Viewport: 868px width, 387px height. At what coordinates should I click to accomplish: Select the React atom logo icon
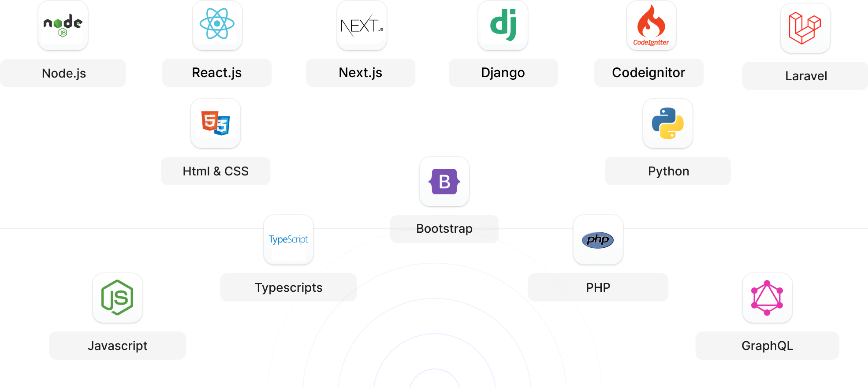click(217, 25)
